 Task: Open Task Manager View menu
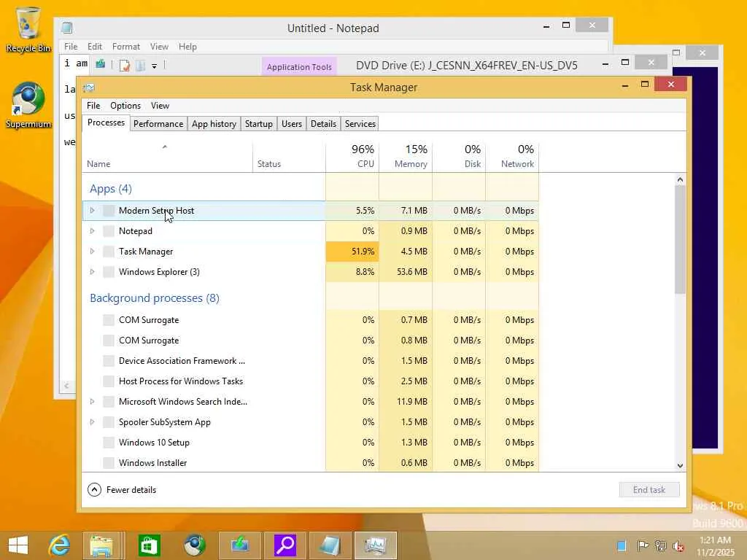160,106
